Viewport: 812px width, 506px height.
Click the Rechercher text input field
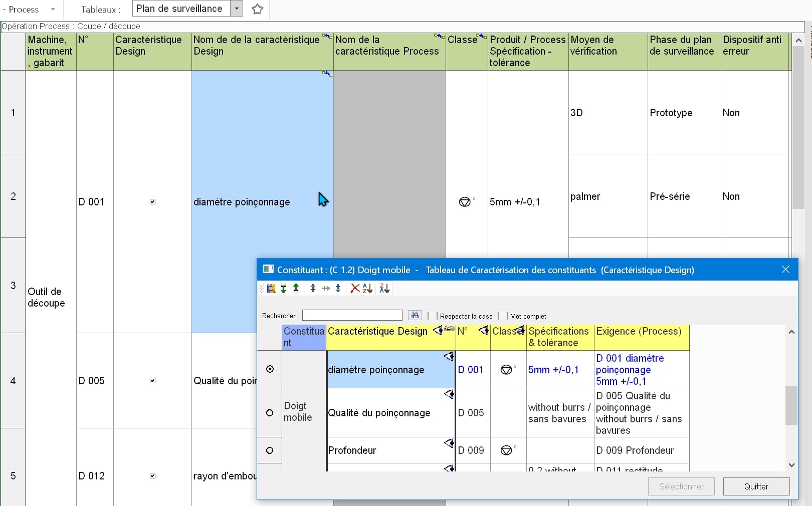[352, 315]
